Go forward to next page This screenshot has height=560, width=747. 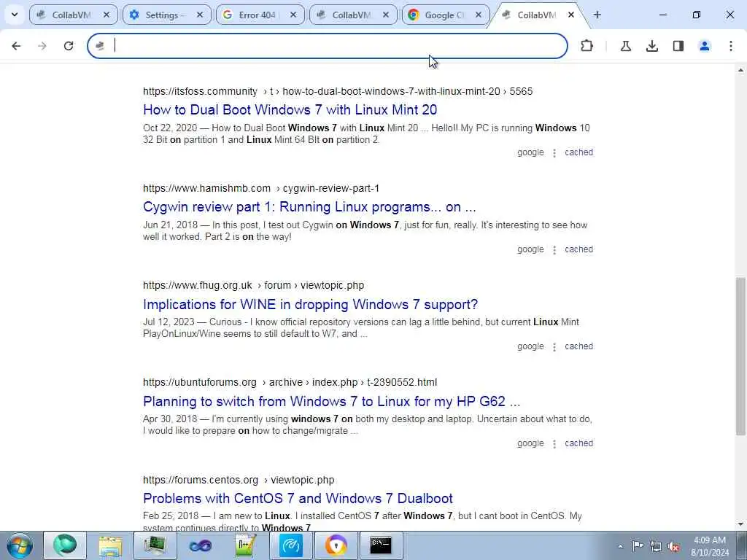click(x=42, y=46)
